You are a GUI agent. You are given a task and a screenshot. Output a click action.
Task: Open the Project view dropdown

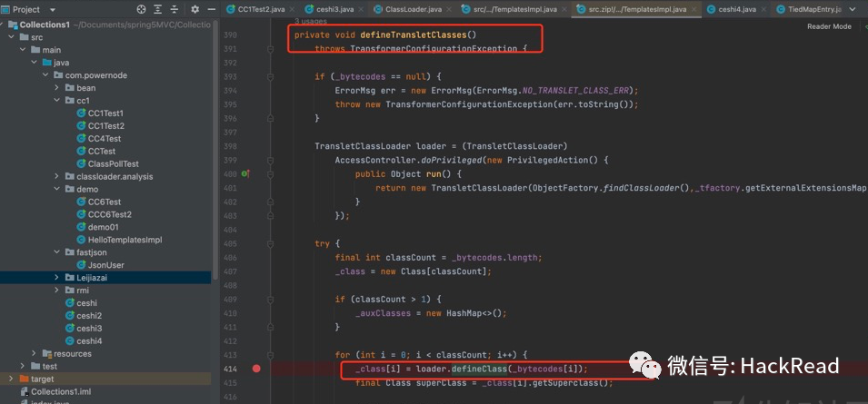tap(53, 10)
